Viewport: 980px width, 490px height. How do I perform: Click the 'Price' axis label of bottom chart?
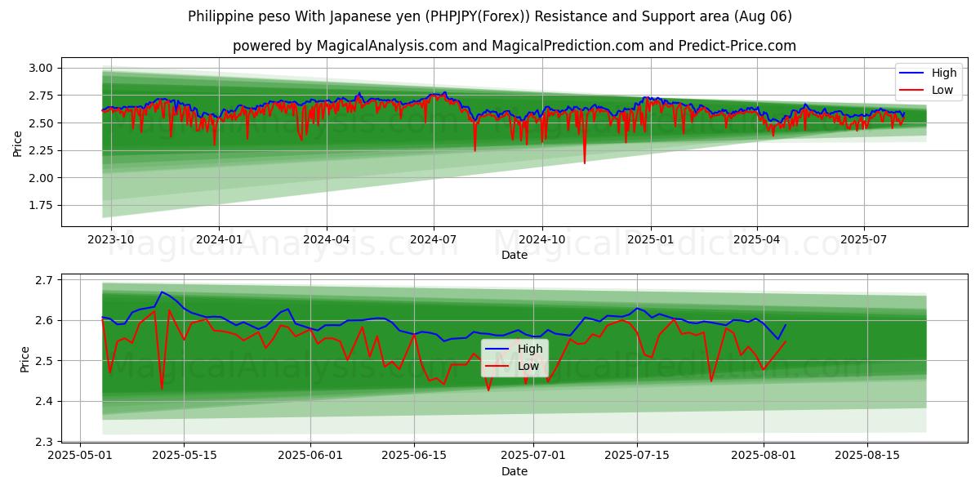point(25,359)
